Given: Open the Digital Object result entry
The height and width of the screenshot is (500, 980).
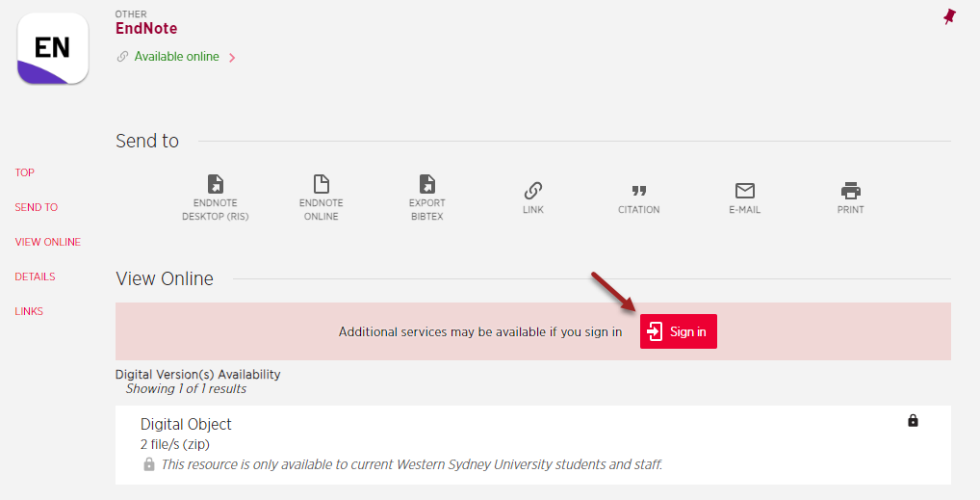Looking at the screenshot, I should click(x=186, y=425).
